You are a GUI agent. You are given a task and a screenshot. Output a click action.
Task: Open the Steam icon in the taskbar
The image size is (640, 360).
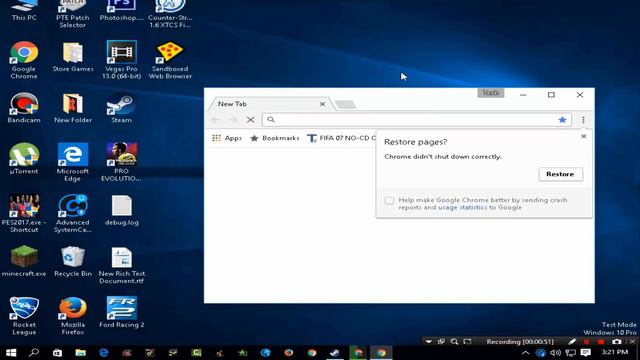click(x=335, y=353)
